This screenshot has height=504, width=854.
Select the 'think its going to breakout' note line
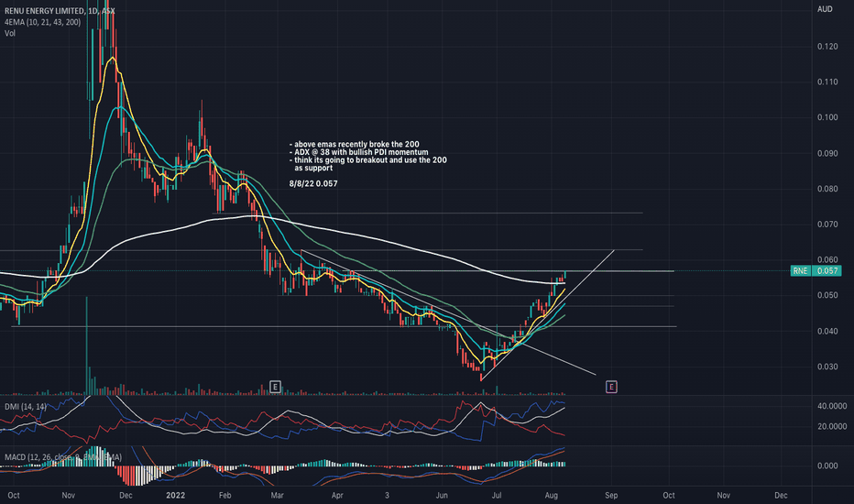368,160
